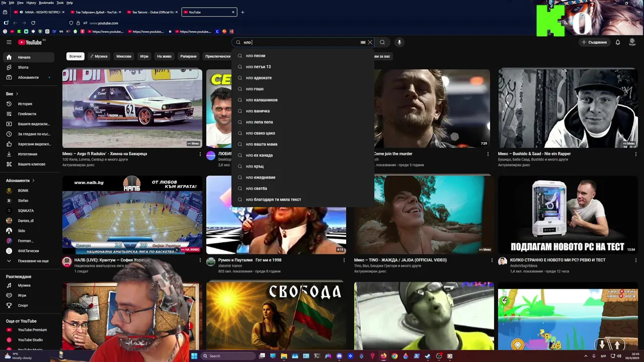Choose suggestion нло песни

pyautogui.click(x=303, y=56)
